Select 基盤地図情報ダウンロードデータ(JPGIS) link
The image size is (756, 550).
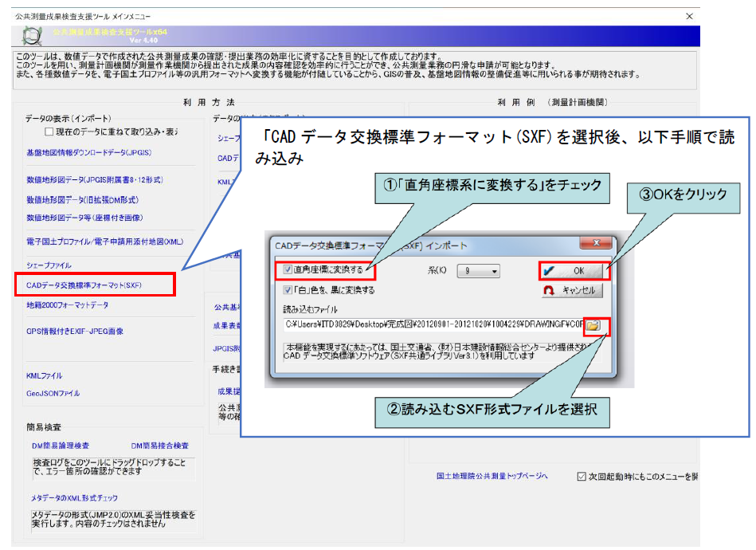pos(89,153)
